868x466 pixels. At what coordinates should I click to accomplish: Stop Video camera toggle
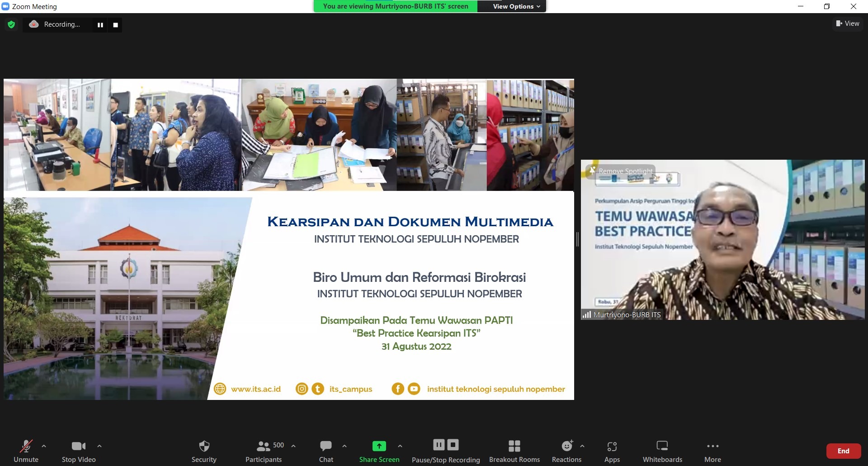(79, 451)
